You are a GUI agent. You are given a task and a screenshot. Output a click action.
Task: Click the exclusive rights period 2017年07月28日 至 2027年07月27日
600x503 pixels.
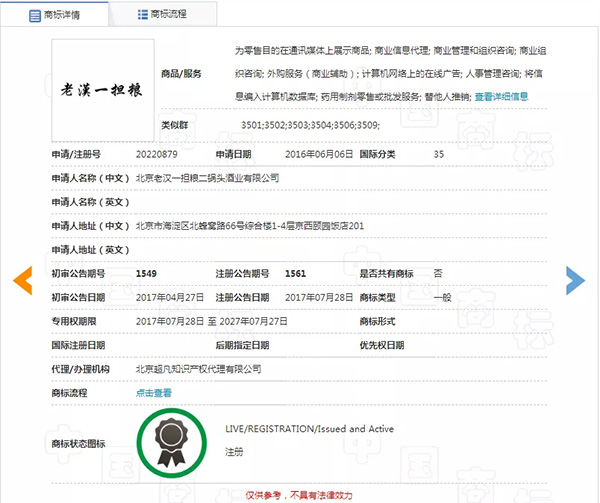tap(211, 321)
